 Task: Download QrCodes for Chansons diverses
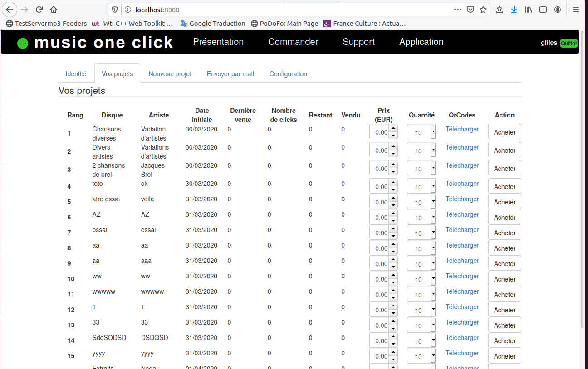coord(462,129)
